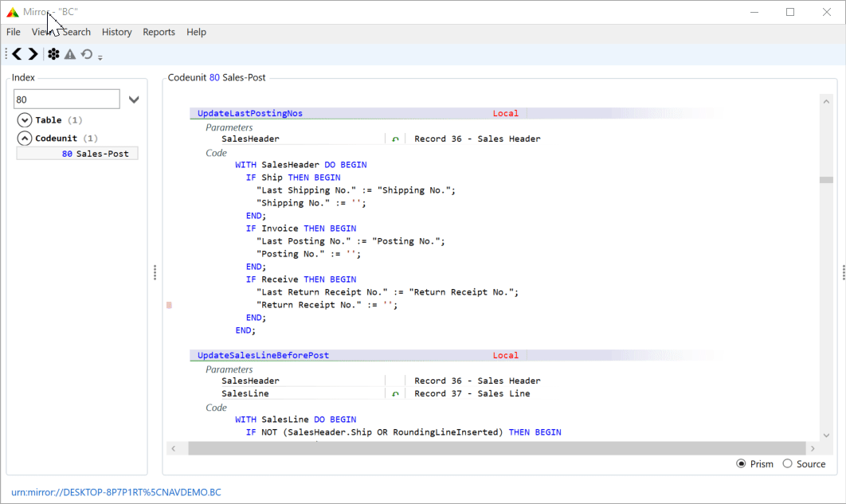Open the urn:mirror DESKTOP link
Image resolution: width=846 pixels, height=504 pixels.
(x=116, y=492)
